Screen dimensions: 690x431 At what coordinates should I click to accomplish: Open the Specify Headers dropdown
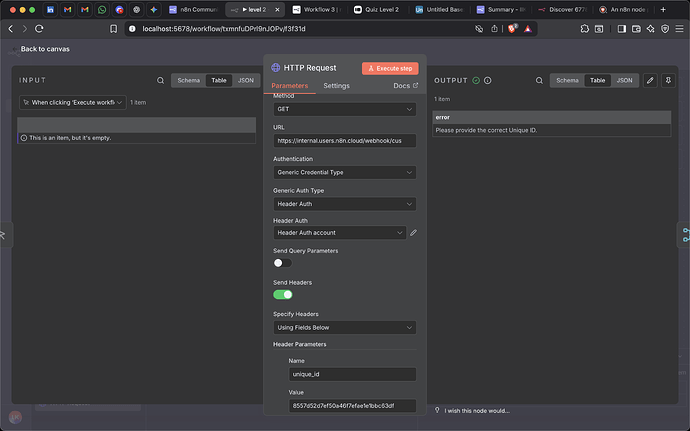coord(344,327)
